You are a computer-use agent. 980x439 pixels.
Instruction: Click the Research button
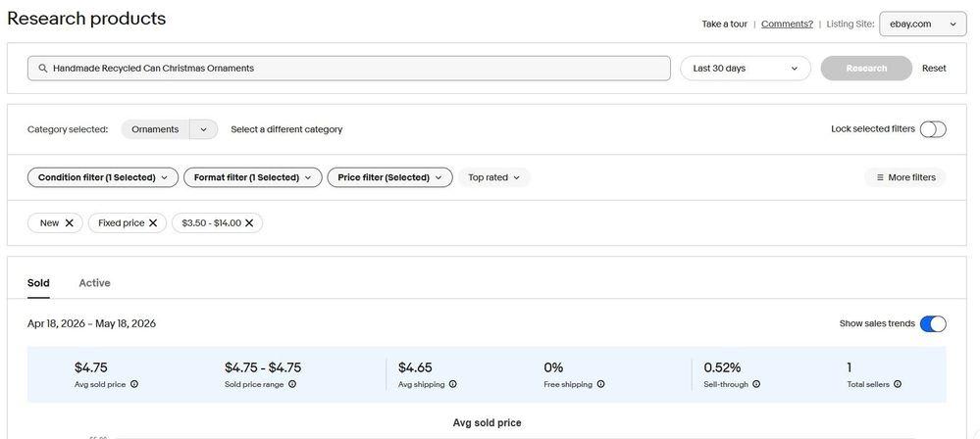(866, 68)
